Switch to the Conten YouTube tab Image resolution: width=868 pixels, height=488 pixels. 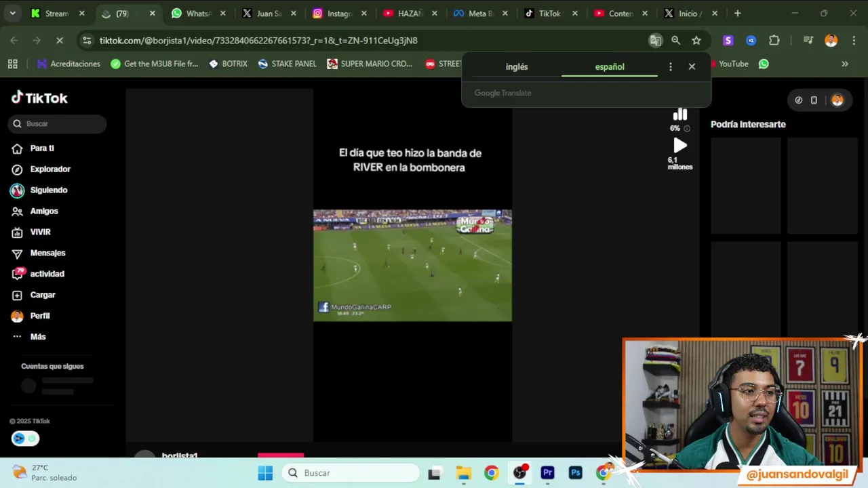tap(620, 14)
